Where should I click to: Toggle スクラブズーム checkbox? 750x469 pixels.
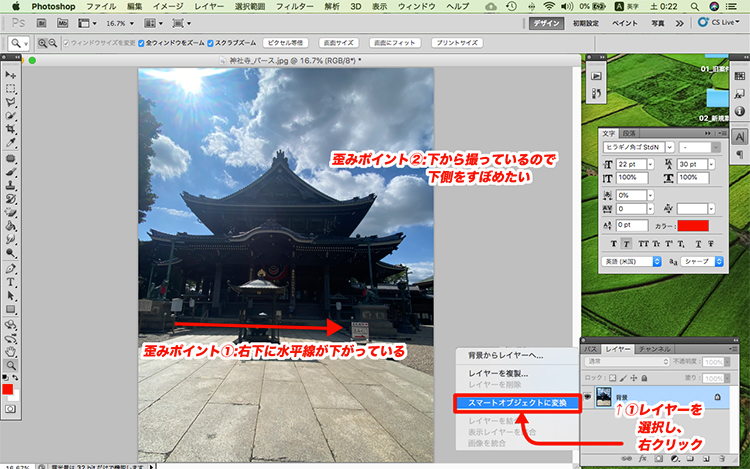point(210,43)
